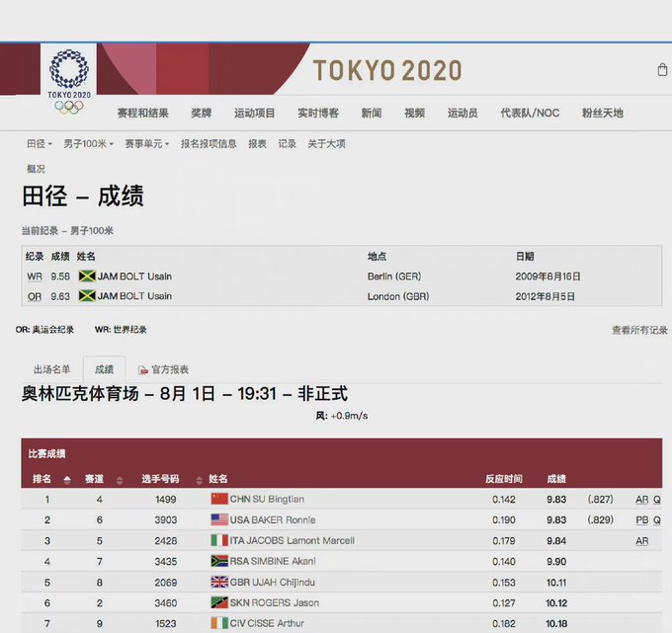Click Jamaica flag in OR row
Screen dimensions: 672x633
click(x=87, y=296)
